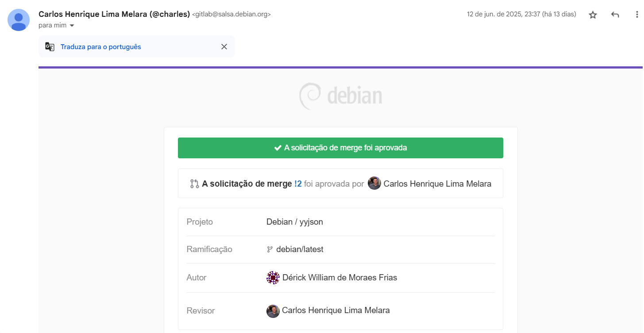Reply to the email with arrow icon
This screenshot has height=333, width=644.
(x=615, y=15)
